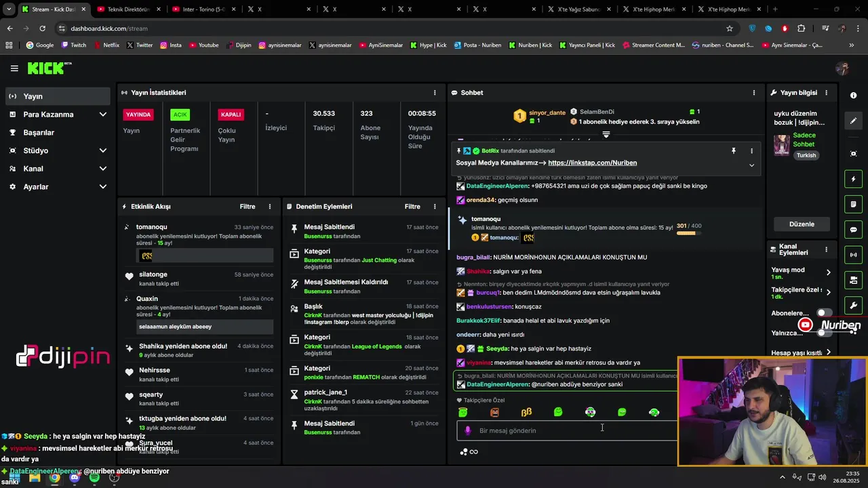Open Filtre in Etkinlik Akışı panel
The height and width of the screenshot is (488, 868).
pyautogui.click(x=248, y=207)
